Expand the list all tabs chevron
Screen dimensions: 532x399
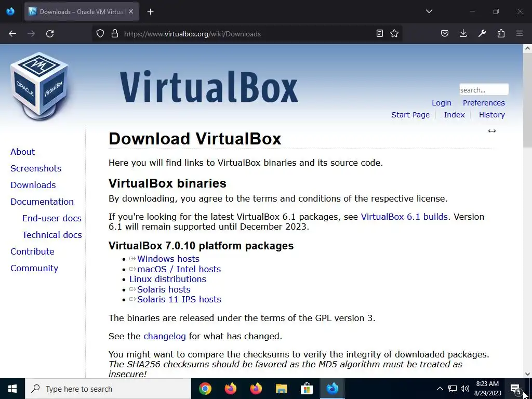[x=429, y=11]
